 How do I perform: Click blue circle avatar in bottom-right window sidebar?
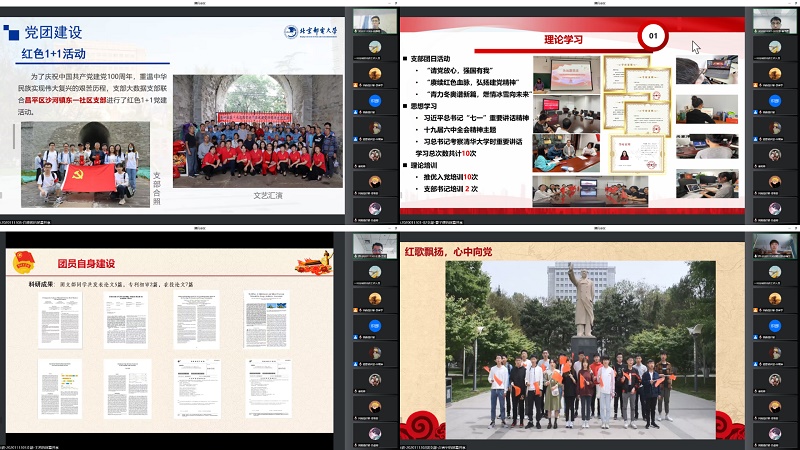(775, 326)
